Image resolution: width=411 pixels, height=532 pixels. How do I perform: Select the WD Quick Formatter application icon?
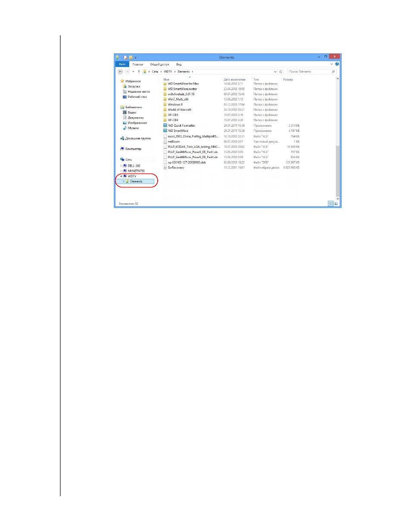[x=165, y=125]
